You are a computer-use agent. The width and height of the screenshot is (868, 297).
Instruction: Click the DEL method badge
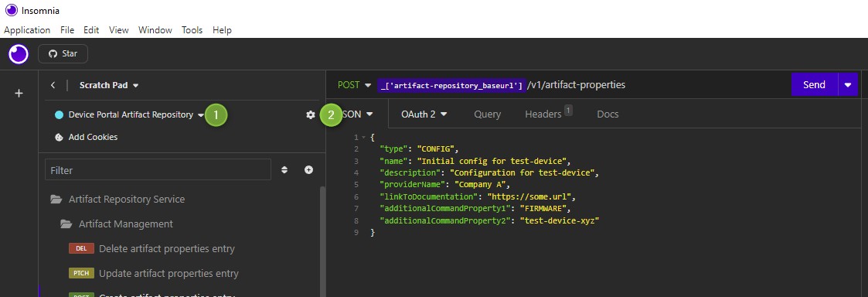point(81,249)
